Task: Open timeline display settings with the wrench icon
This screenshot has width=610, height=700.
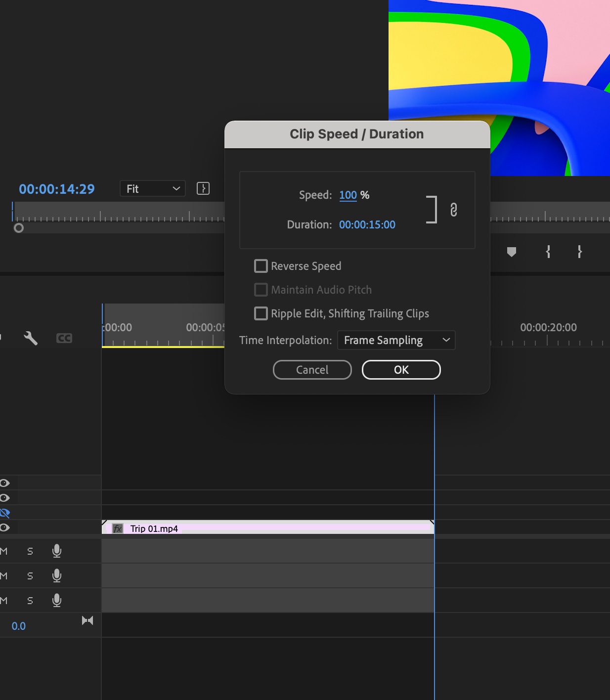Action: click(31, 338)
